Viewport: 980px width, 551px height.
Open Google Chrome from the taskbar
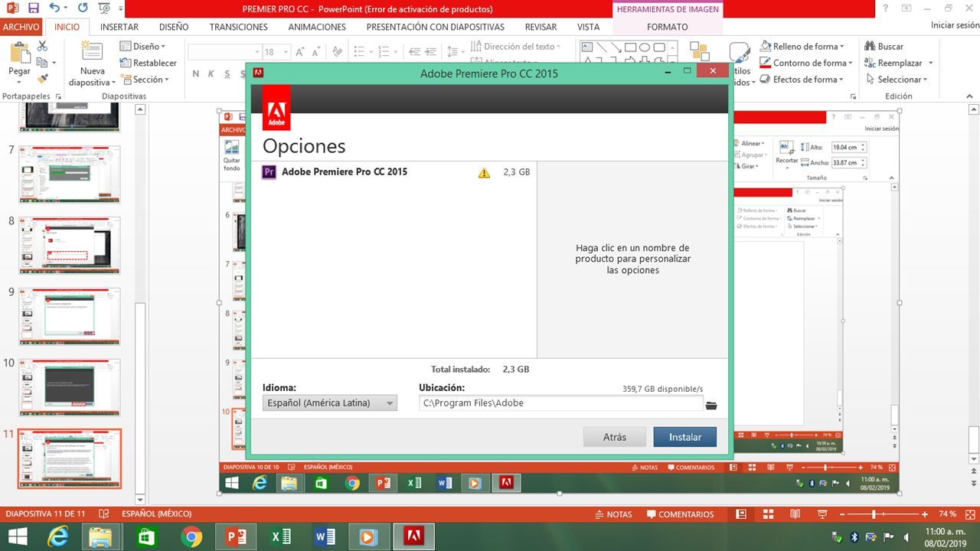(191, 537)
